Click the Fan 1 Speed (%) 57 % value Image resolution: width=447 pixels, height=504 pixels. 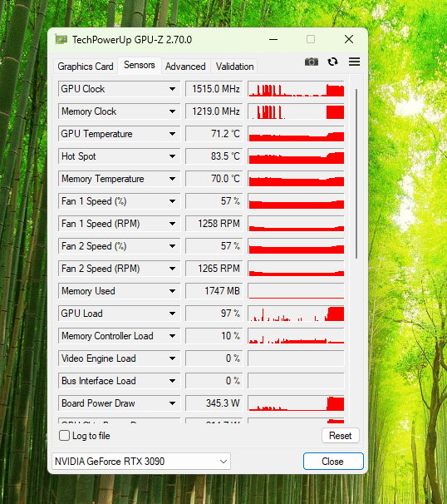pyautogui.click(x=214, y=201)
